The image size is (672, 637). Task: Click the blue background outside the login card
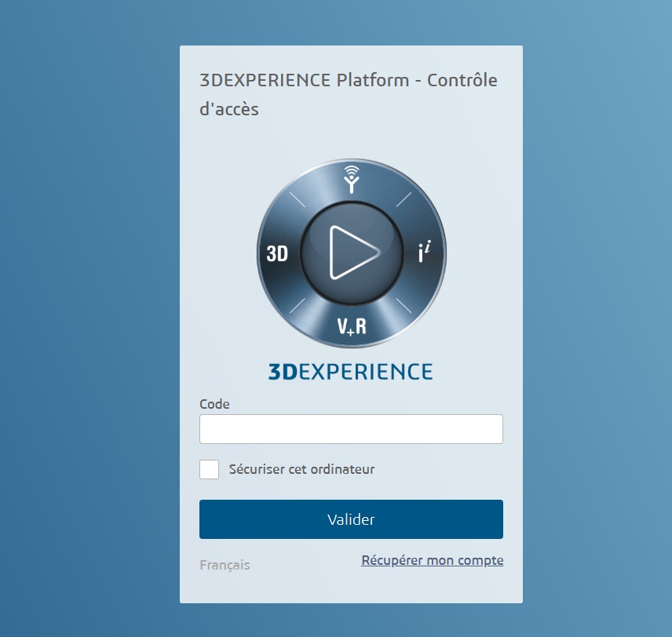pos(86,300)
